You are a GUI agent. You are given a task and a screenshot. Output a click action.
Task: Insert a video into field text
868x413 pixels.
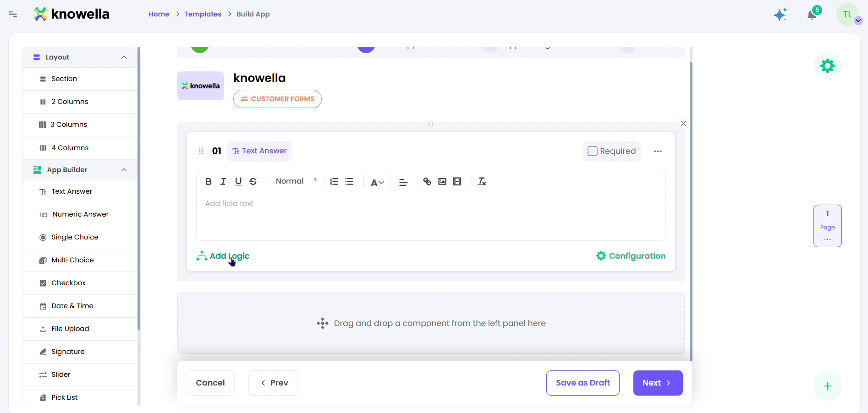[x=457, y=181]
